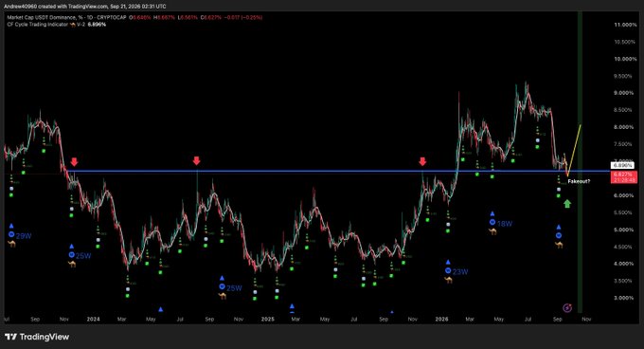Click the 6.896% indicator value in the legend
644x349 pixels.
97,25
